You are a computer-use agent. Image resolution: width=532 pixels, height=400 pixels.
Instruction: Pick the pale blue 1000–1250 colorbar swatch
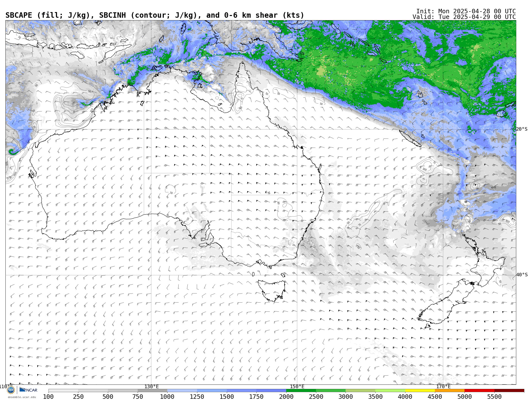pos(182,391)
